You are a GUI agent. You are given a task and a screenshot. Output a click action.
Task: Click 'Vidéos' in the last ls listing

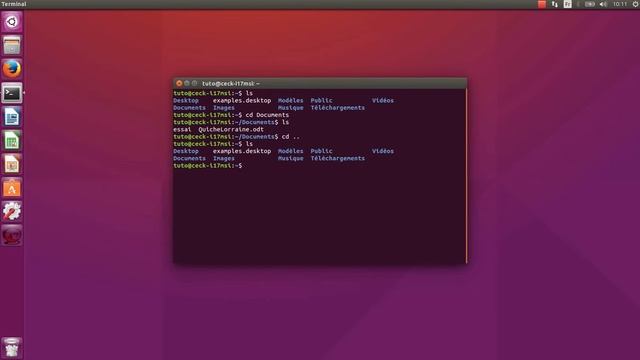coord(383,151)
